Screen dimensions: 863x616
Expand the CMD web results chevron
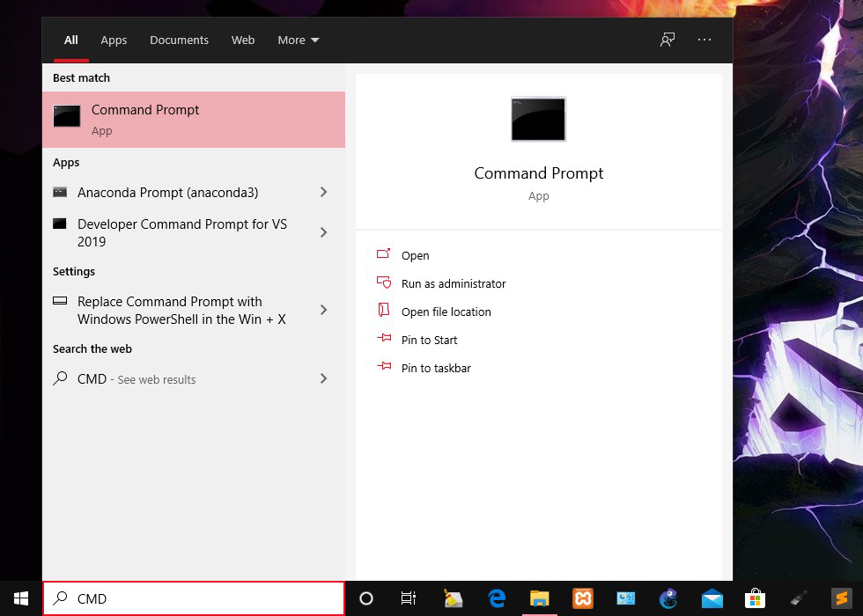(324, 378)
